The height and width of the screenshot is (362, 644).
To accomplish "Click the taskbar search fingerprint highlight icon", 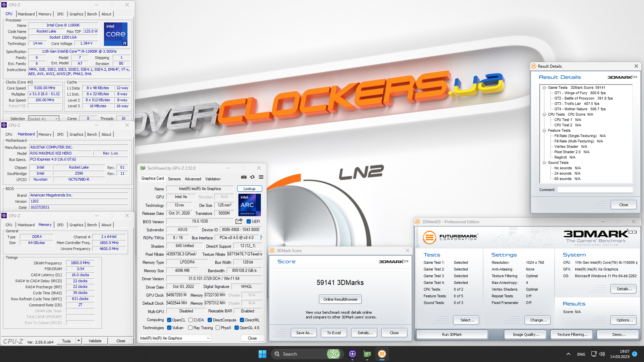I will tap(333, 354).
